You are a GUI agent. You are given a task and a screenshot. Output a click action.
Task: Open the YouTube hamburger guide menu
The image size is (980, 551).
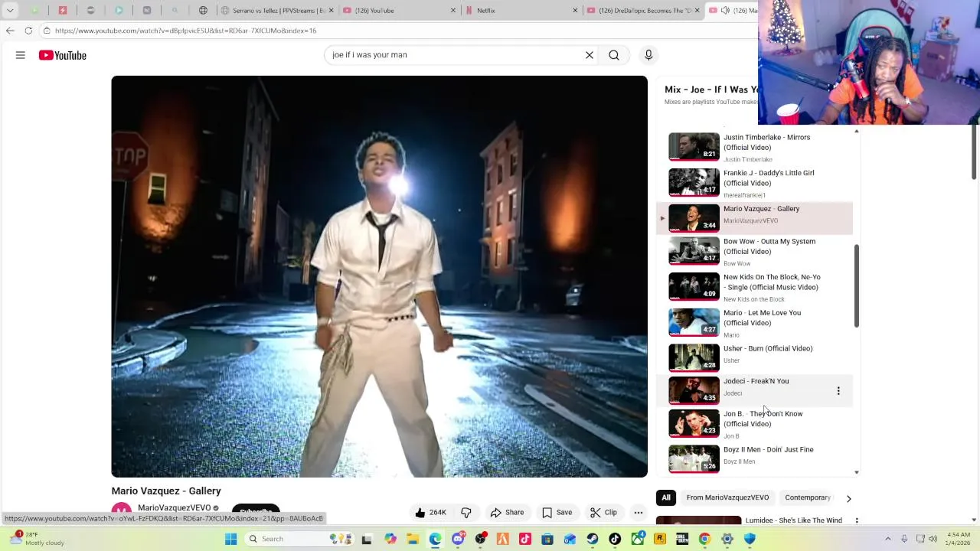click(21, 55)
